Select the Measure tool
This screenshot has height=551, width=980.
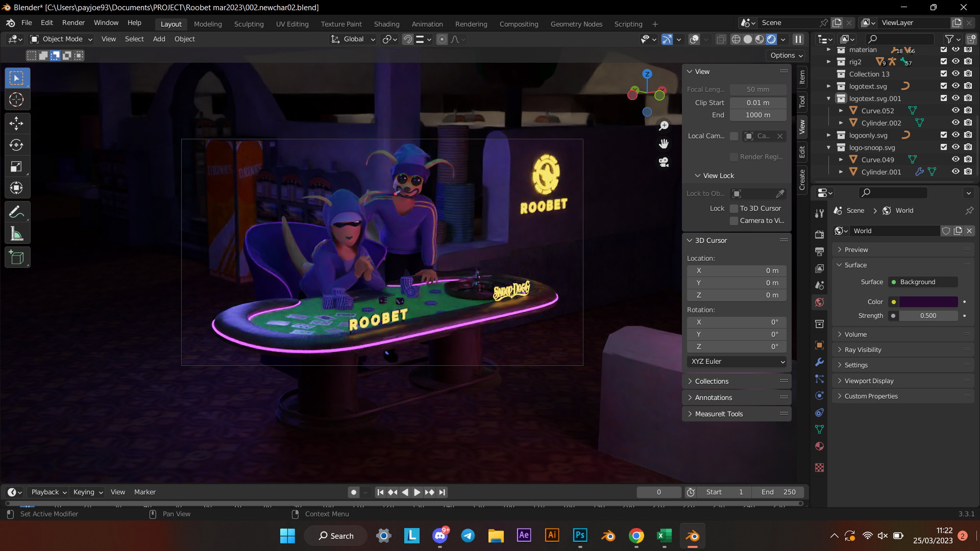coord(17,234)
